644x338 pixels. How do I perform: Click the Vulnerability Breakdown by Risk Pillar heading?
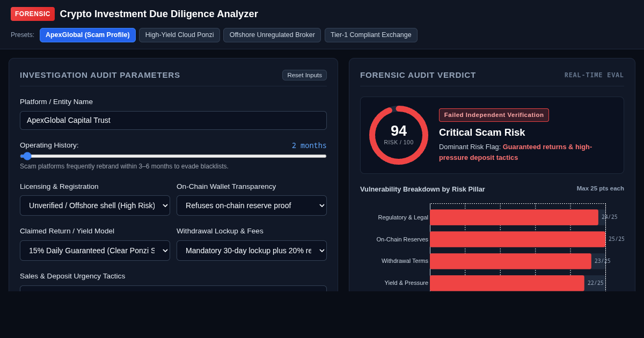tap(422, 189)
